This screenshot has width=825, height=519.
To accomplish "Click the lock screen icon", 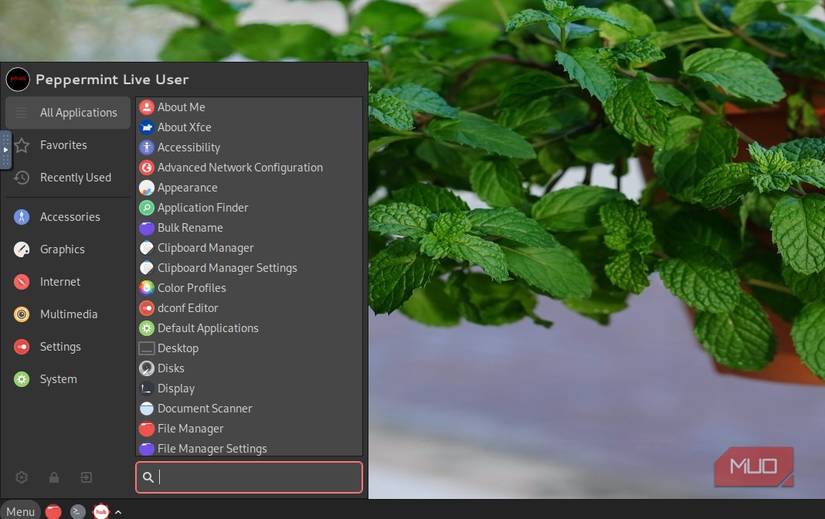I will coord(54,478).
